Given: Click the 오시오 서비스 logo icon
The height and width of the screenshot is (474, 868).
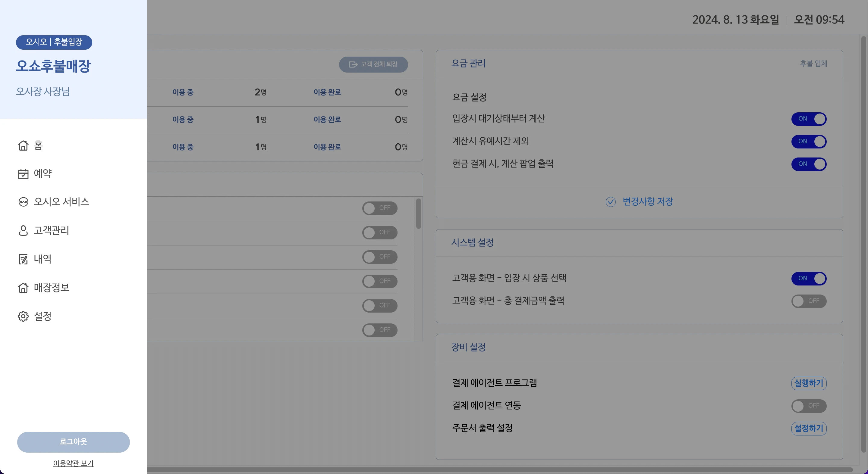Looking at the screenshot, I should [x=23, y=202].
